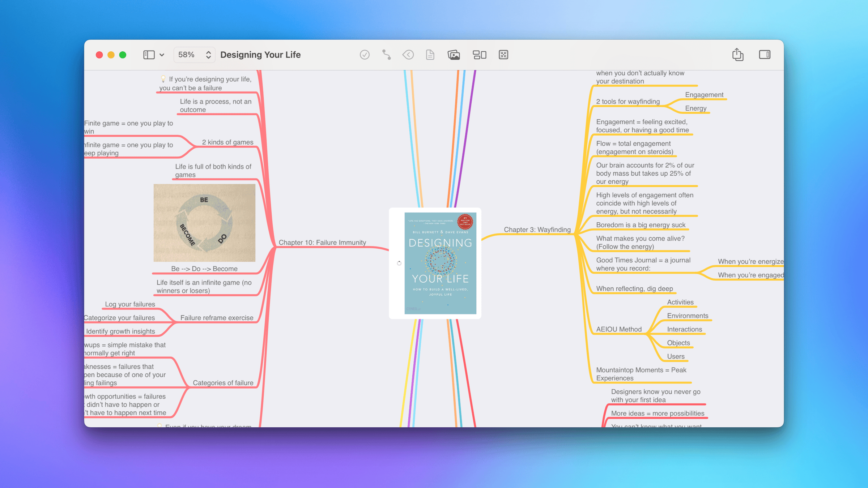Image resolution: width=868 pixels, height=488 pixels.
Task: Toggle the right inspector panel icon
Action: tap(765, 55)
